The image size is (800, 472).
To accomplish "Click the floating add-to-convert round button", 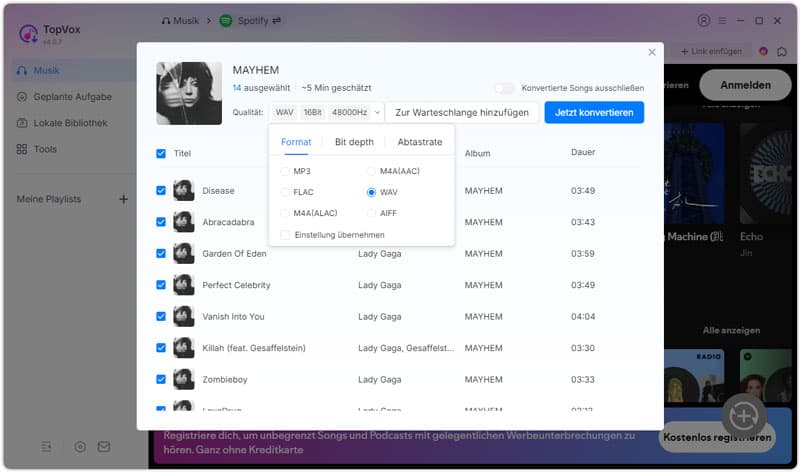I will (x=743, y=416).
